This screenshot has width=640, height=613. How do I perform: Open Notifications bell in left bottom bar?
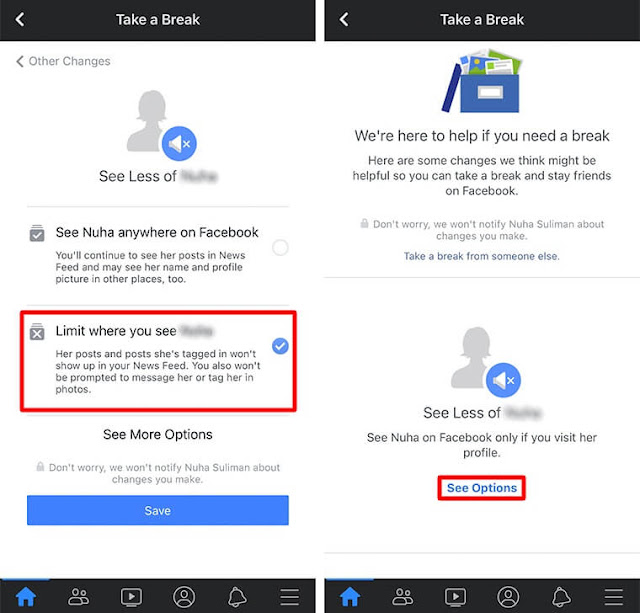pyautogui.click(x=237, y=597)
